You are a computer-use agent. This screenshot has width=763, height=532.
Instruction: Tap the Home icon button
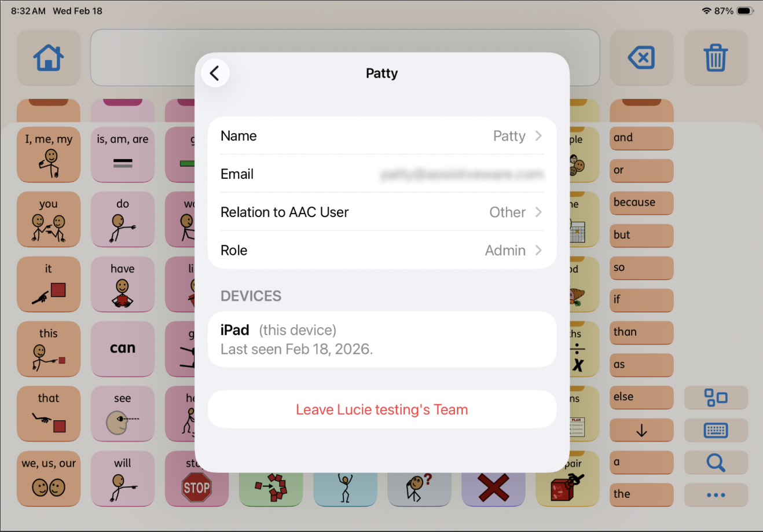pyautogui.click(x=48, y=58)
